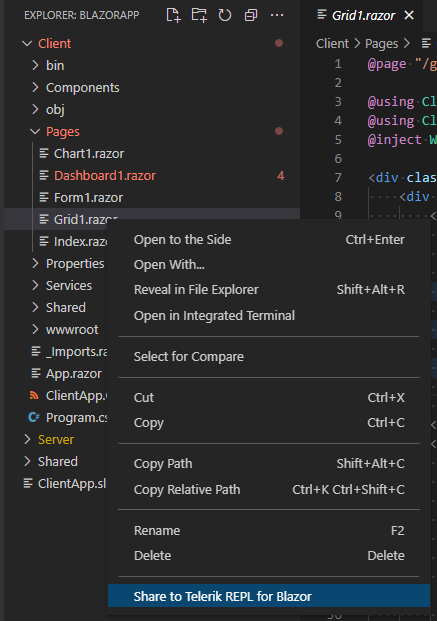Collapse all folders using the Explorer icon
The image size is (437, 621).
coord(251,15)
